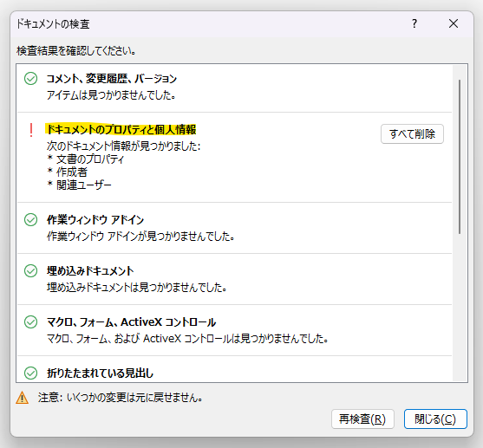Click the line 次のドキュメント情報が見つかりました:
This screenshot has width=483, height=448.
pyautogui.click(x=123, y=146)
